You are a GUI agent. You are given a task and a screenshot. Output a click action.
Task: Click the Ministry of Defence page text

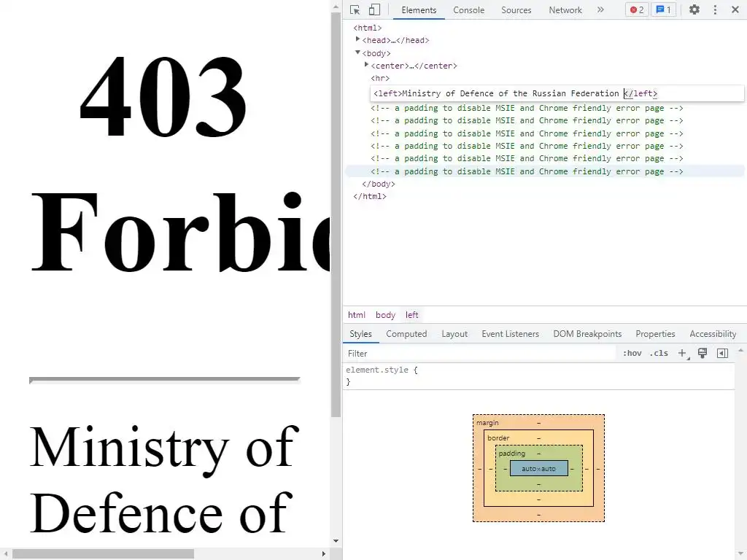tap(164, 480)
